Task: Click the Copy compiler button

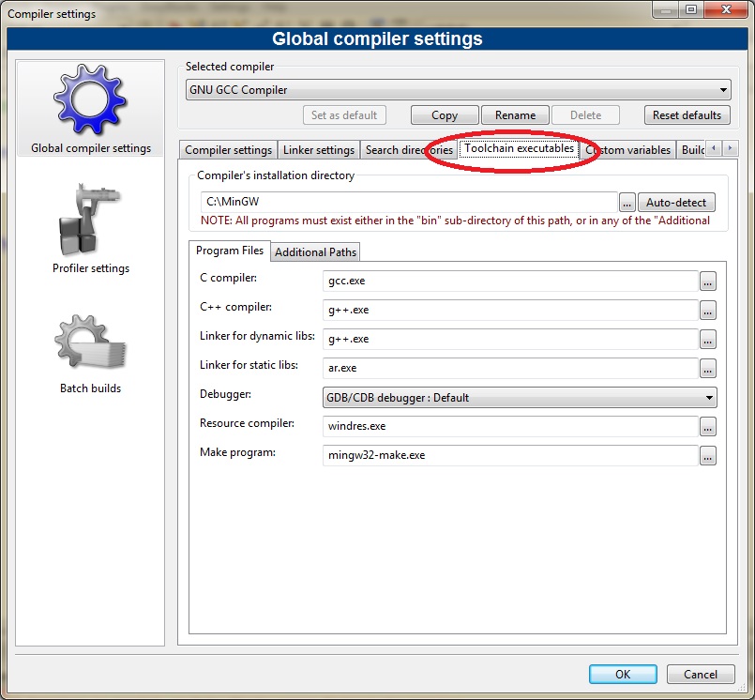Action: coord(445,115)
